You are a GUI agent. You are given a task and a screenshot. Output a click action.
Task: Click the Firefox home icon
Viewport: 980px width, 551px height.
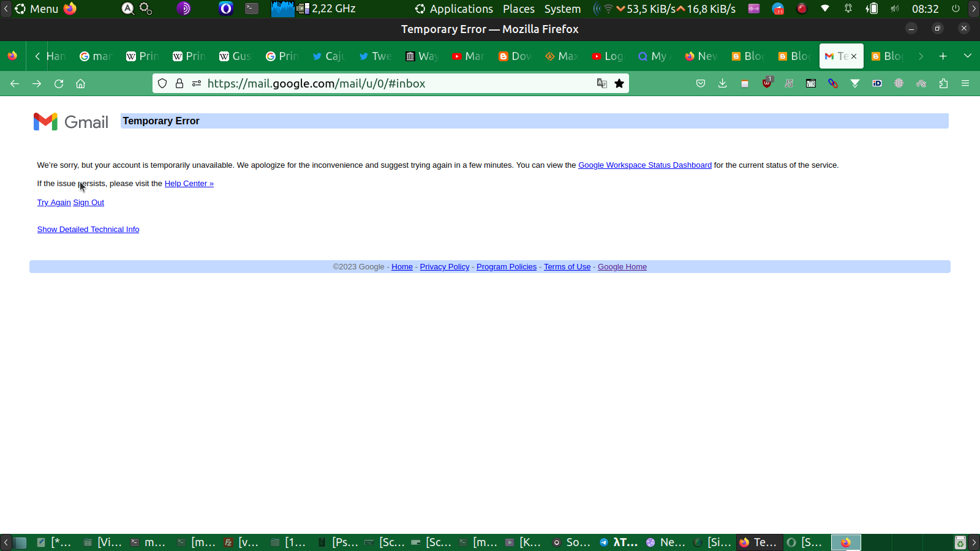click(x=80, y=84)
